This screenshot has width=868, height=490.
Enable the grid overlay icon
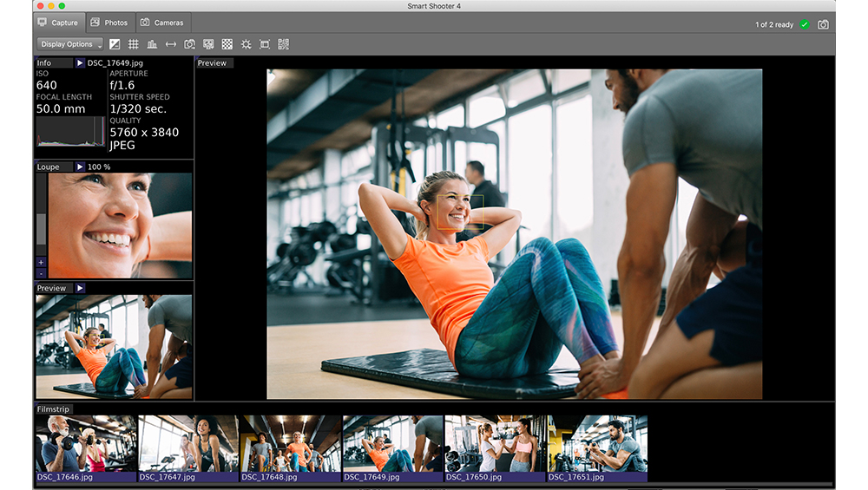(134, 44)
